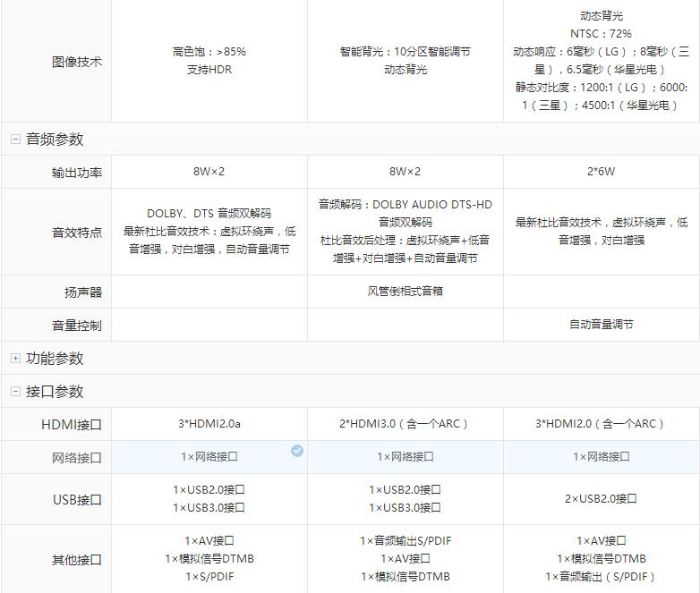Click the 风管倒相式音箱 speaker cell
700x593 pixels.
point(405,292)
